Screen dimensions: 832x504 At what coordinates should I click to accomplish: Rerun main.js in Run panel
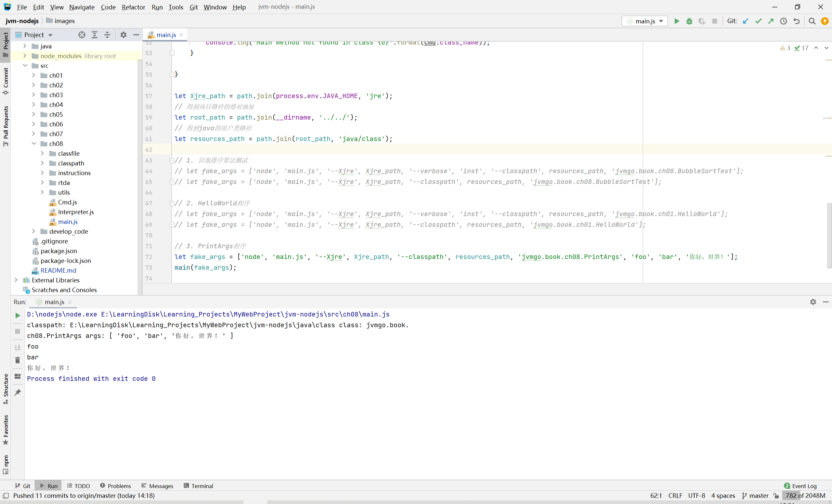[18, 315]
